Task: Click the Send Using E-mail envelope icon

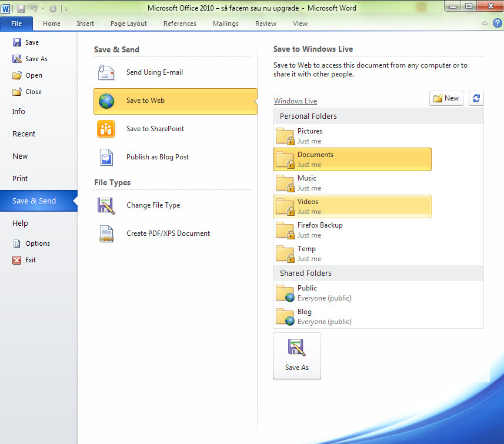Action: 106,72
